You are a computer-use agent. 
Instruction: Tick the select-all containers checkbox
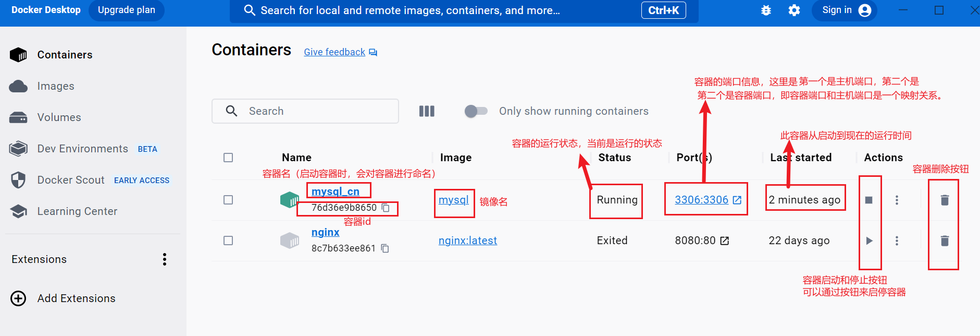[x=228, y=158]
